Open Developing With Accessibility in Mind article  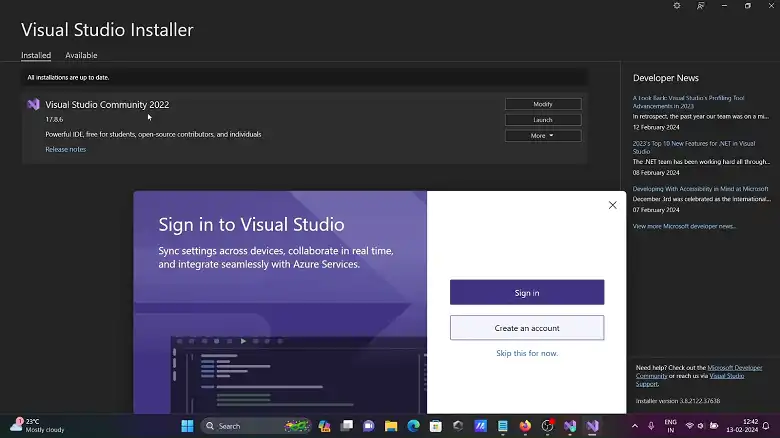700,189
